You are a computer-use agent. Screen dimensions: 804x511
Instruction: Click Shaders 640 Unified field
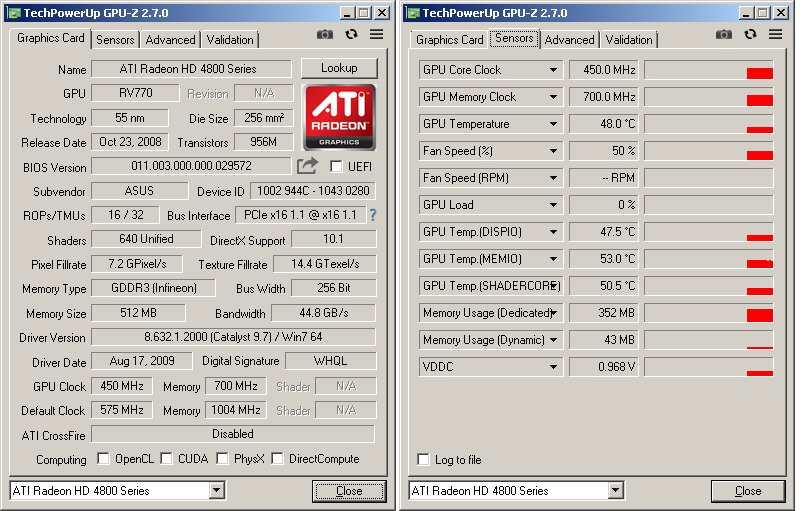(146, 239)
